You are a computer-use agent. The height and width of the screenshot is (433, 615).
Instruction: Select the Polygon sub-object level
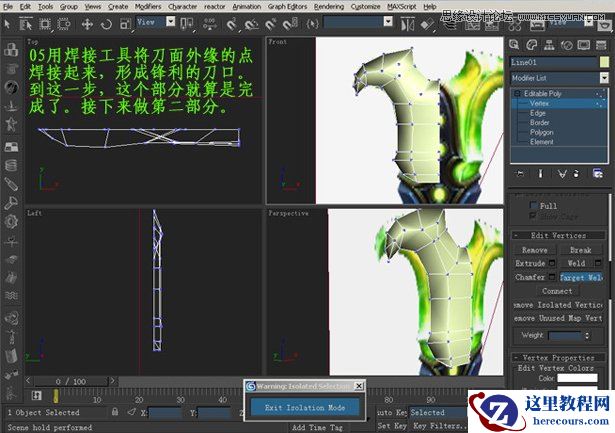(541, 132)
